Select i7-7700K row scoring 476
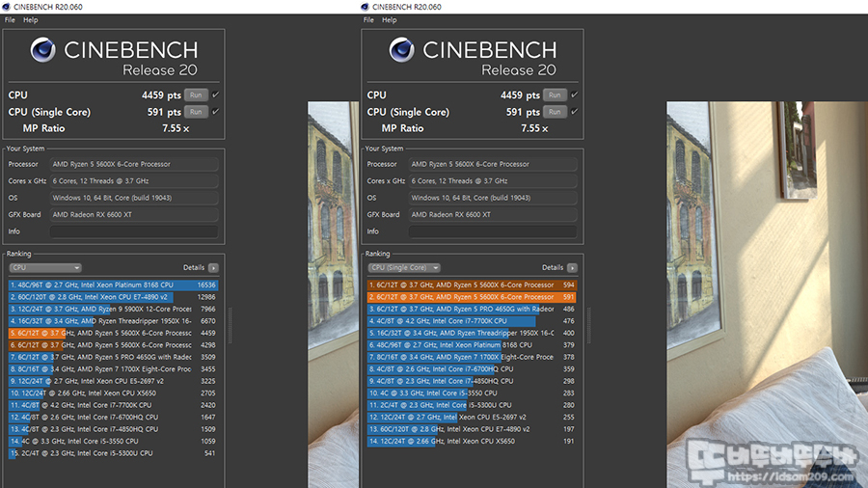 [472, 321]
